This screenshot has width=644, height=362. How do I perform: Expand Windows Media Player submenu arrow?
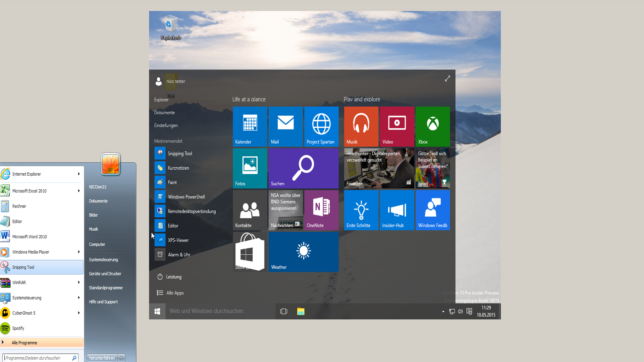(79, 252)
